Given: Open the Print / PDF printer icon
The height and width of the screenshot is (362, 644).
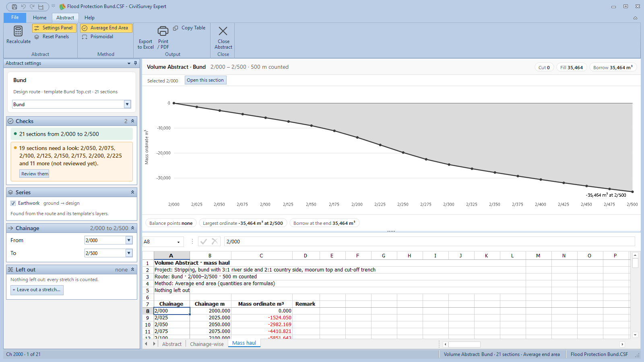Looking at the screenshot, I should pyautogui.click(x=163, y=31).
